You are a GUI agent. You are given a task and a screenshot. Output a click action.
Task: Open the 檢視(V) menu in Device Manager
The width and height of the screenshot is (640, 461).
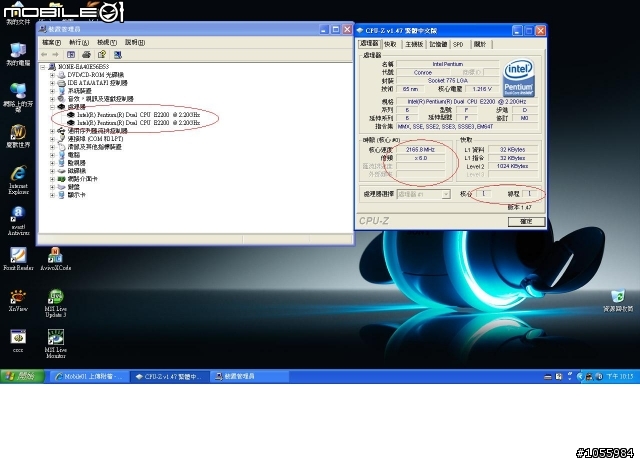click(107, 42)
